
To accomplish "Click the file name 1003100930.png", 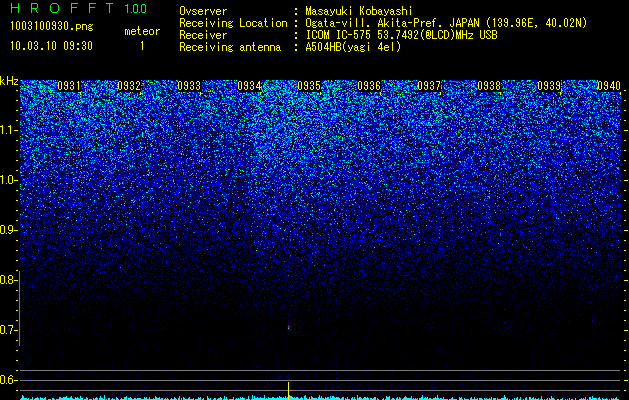I will (x=52, y=27).
